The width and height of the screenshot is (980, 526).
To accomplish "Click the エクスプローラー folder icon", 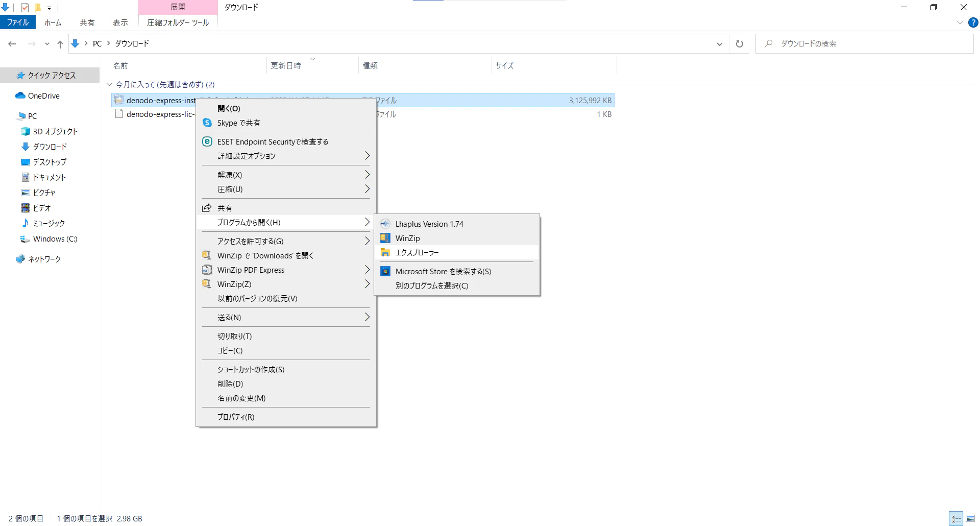I will [385, 252].
